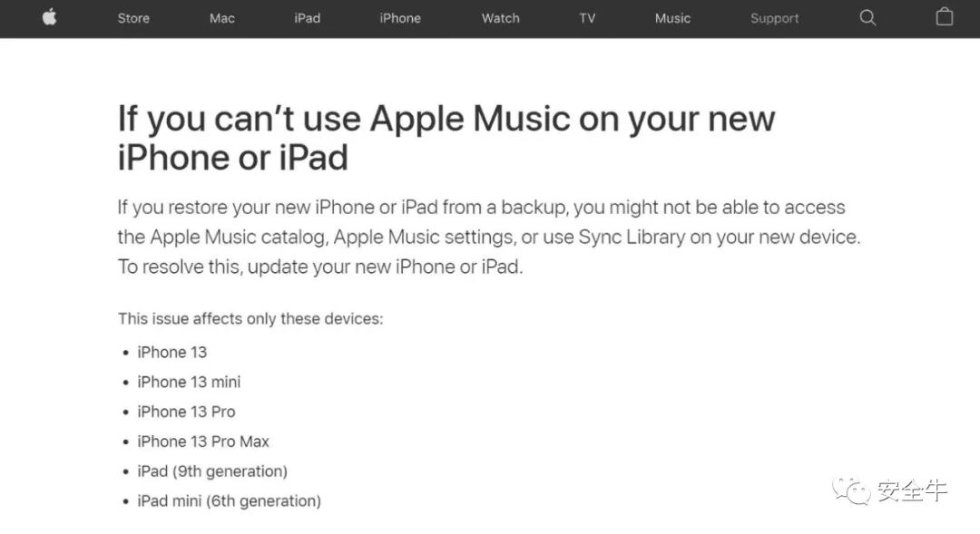980x534 pixels.
Task: Click the article title about Apple Music
Action: (x=446, y=138)
